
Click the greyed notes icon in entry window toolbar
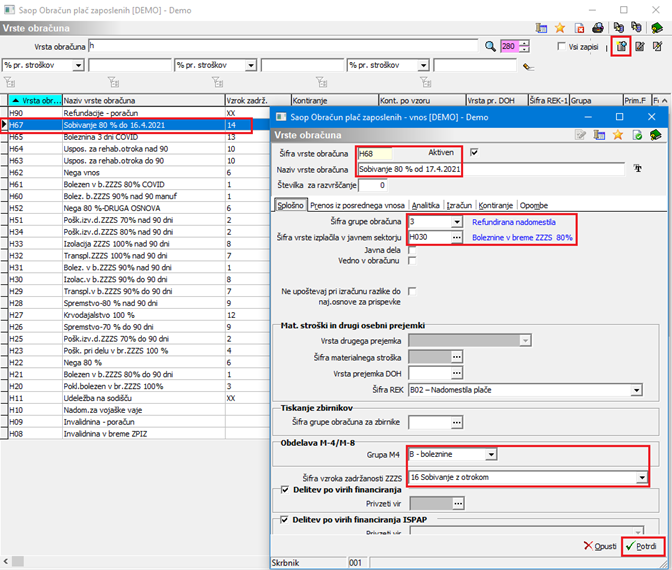580,135
